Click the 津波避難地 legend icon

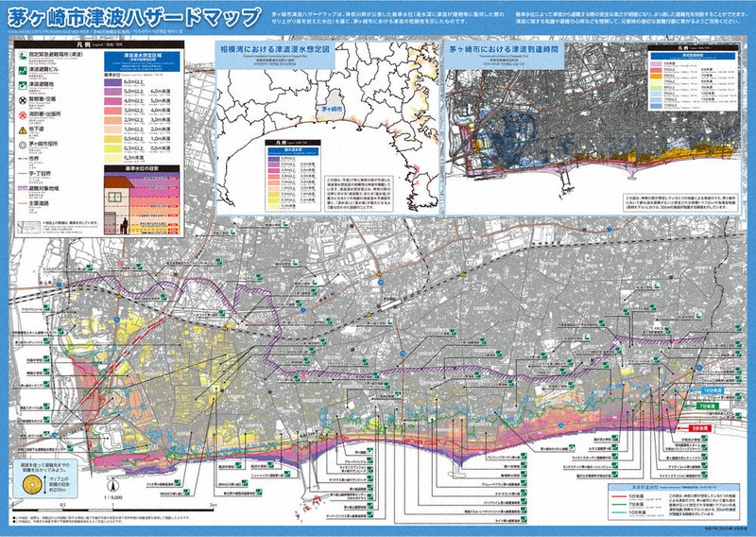23,85
